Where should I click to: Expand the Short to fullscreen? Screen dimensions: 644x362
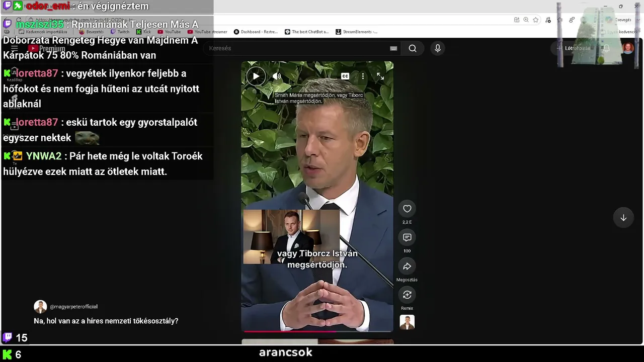380,76
